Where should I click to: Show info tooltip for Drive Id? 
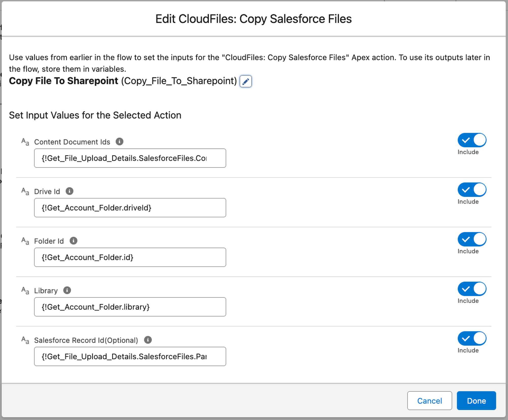pyautogui.click(x=69, y=191)
